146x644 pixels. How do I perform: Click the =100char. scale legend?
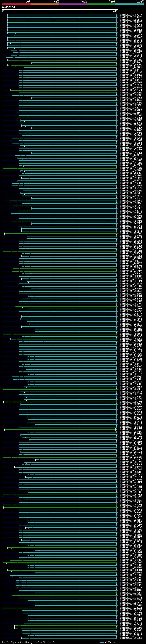(108, 642)
